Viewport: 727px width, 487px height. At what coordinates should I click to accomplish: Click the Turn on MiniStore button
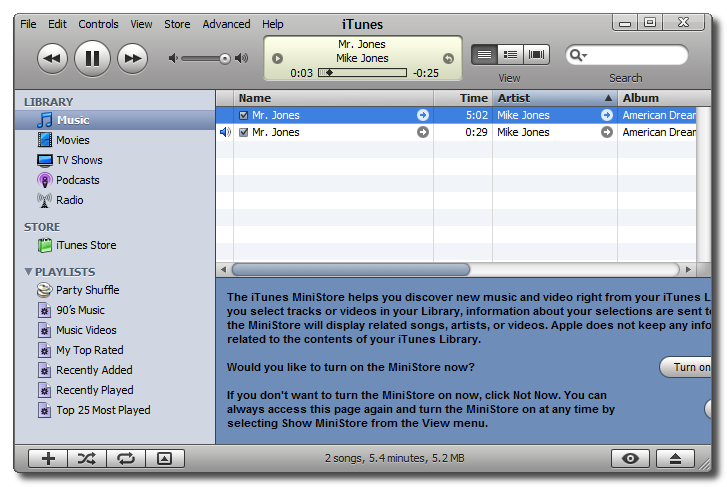click(688, 367)
